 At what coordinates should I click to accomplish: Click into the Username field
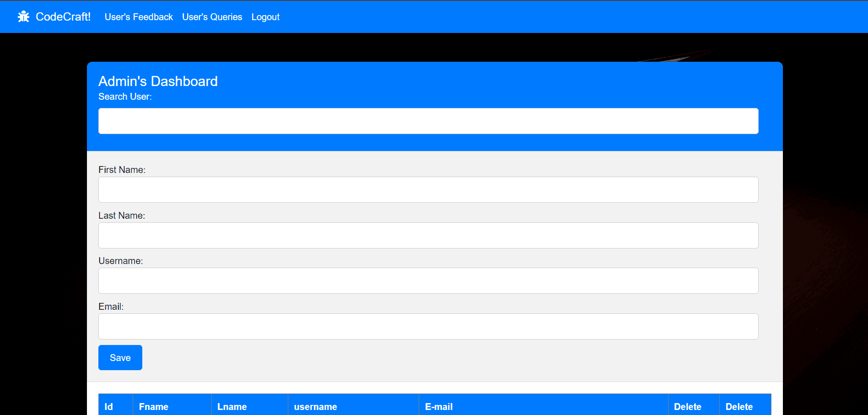(428, 281)
